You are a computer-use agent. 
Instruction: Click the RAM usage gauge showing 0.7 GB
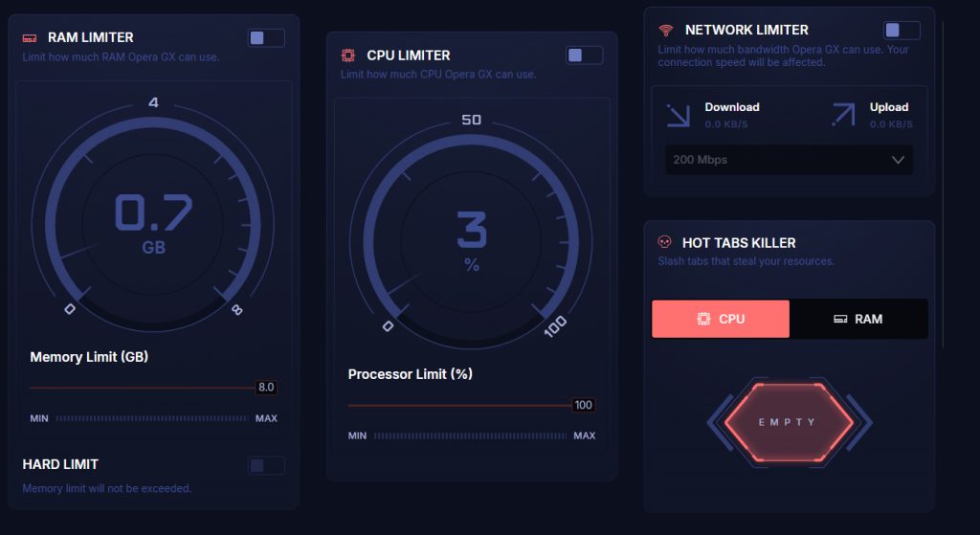click(153, 223)
